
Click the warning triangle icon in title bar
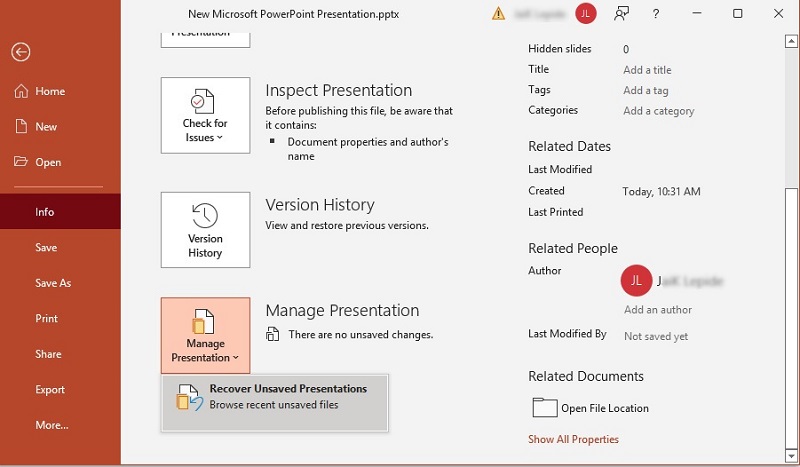[x=498, y=14]
